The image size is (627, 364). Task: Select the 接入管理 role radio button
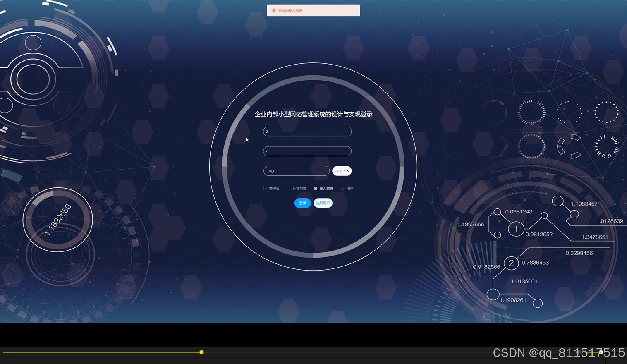click(316, 189)
